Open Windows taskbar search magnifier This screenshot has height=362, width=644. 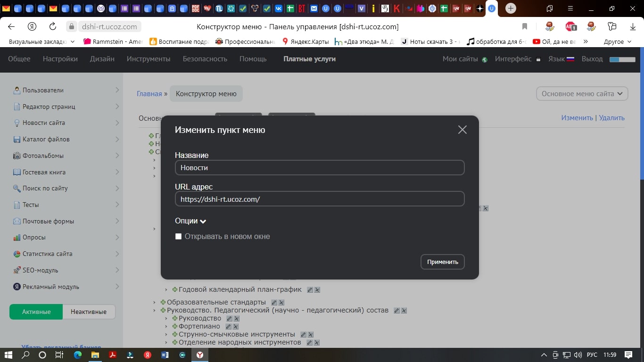pyautogui.click(x=26, y=354)
